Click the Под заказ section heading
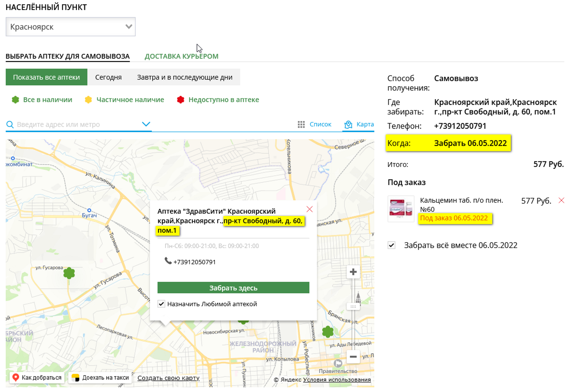 click(407, 182)
